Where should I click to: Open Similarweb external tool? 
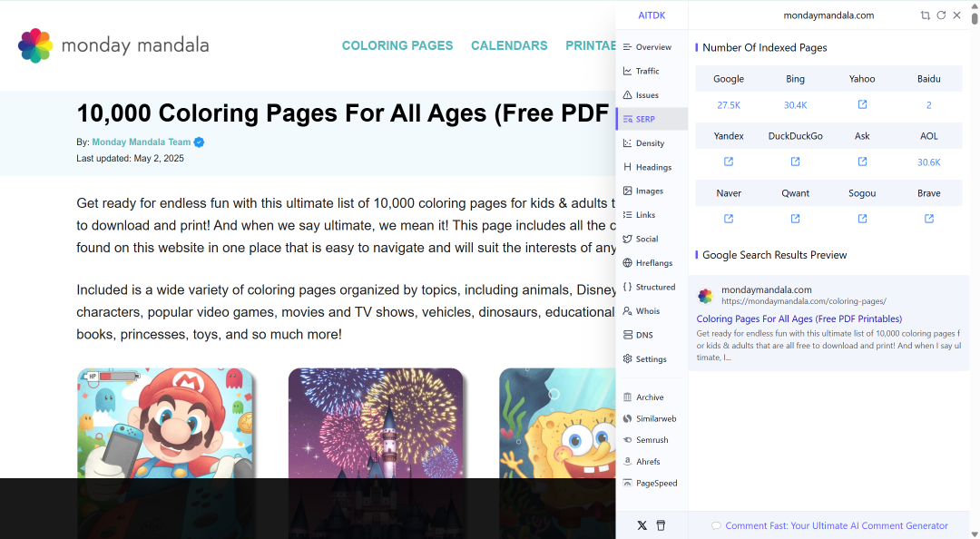coord(652,418)
